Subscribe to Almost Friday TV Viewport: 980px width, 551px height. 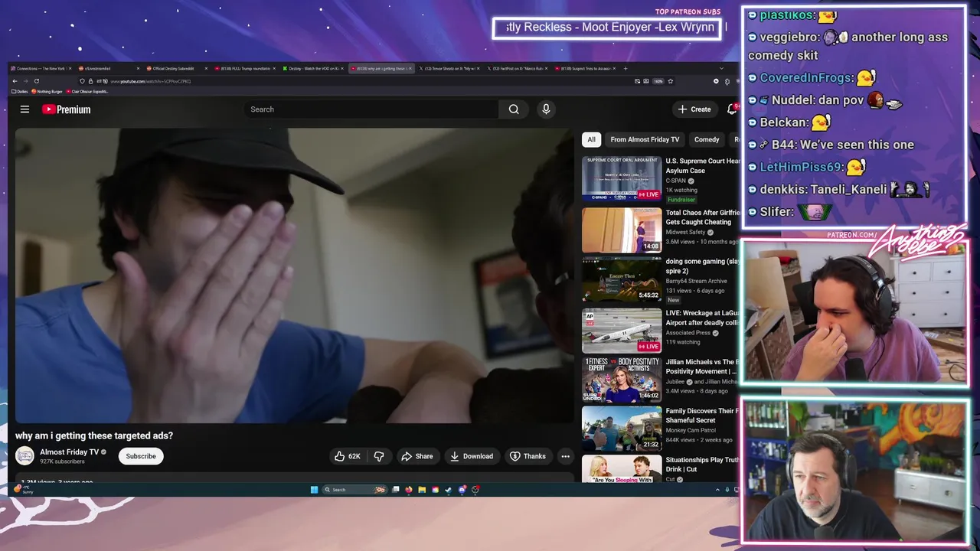tap(141, 456)
